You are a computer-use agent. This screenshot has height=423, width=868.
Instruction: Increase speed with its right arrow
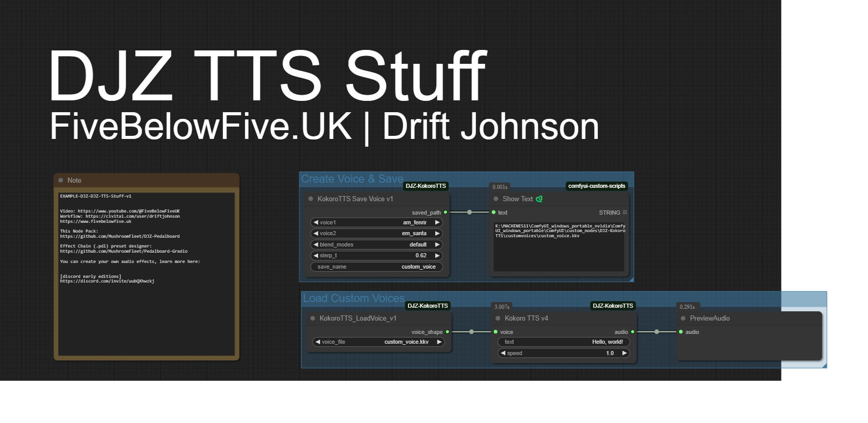(625, 353)
